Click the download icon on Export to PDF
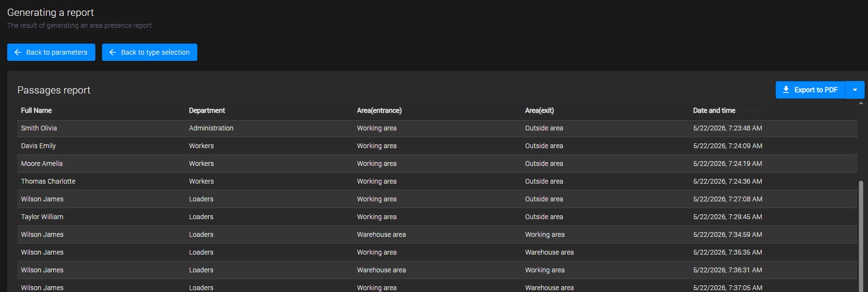Screen dimensions: 868x292 tap(786, 90)
